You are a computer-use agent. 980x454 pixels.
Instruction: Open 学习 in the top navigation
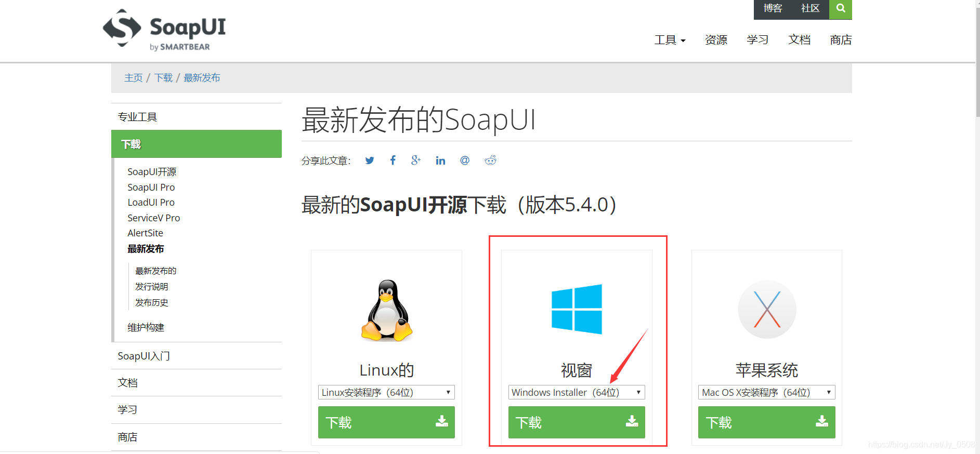click(x=757, y=40)
